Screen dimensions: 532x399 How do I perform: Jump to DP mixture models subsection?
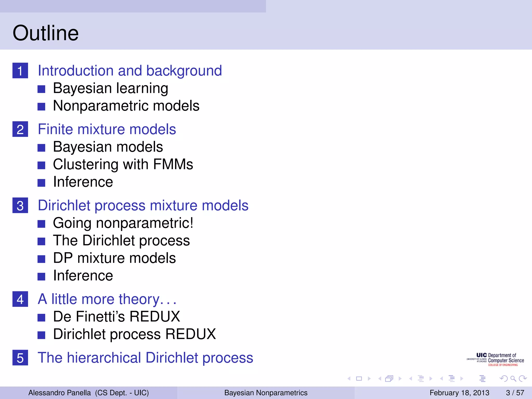[x=115, y=258]
